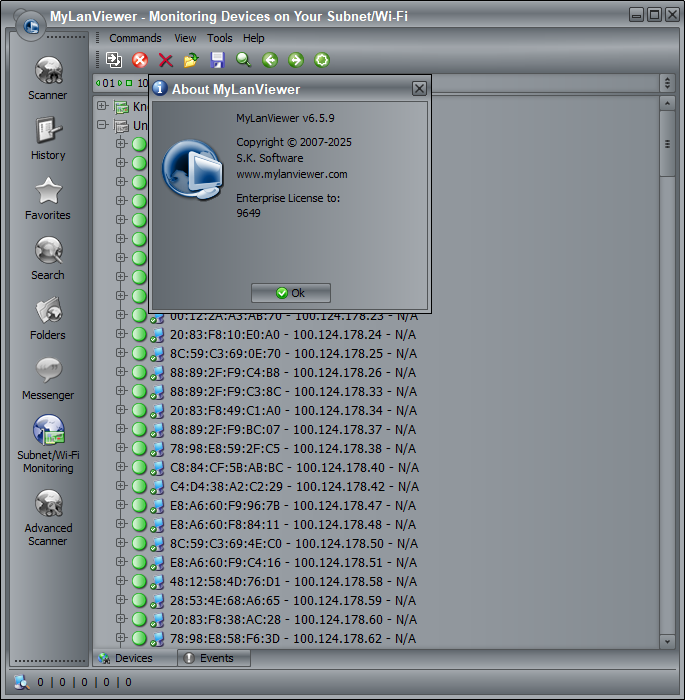The image size is (685, 700).
Task: Click the application logo button at top-left
Action: point(30,25)
